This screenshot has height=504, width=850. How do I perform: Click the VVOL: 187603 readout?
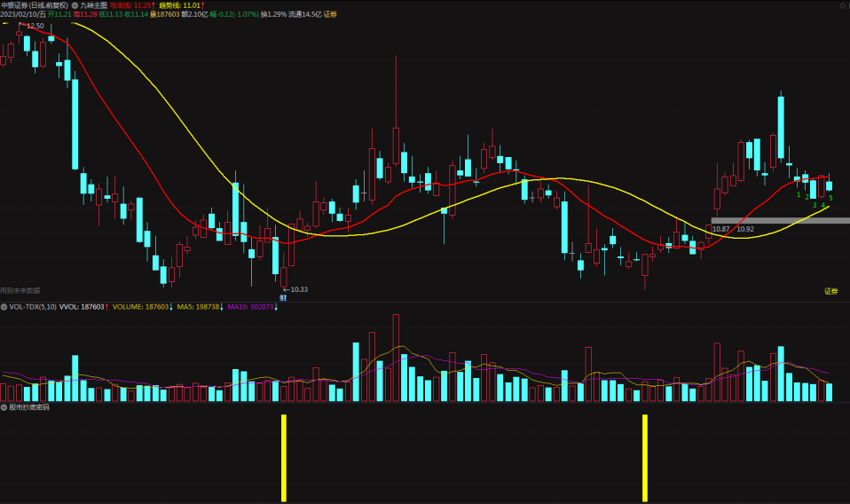pos(83,307)
